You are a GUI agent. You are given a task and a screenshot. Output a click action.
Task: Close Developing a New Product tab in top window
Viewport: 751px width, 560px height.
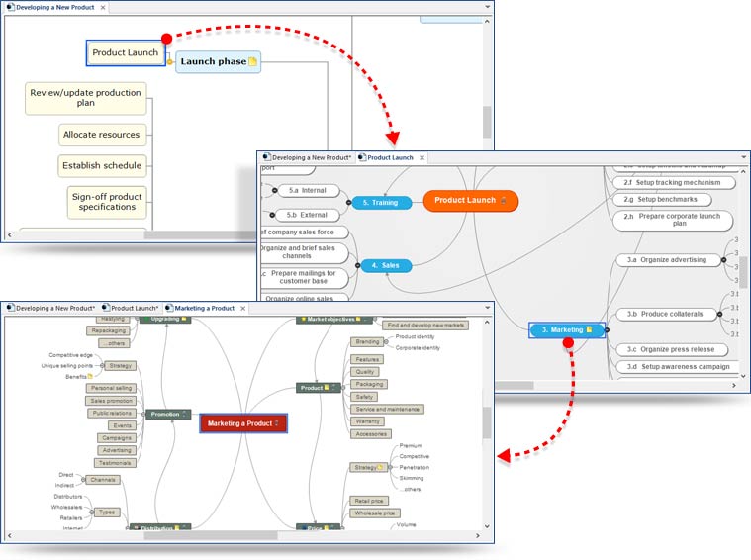103,7
